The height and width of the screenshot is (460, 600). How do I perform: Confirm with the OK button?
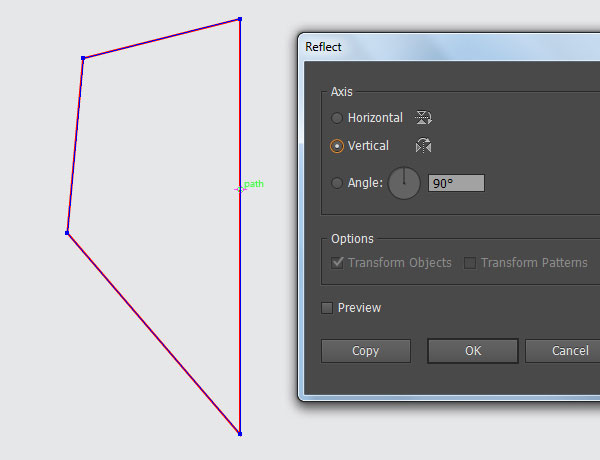tap(473, 351)
